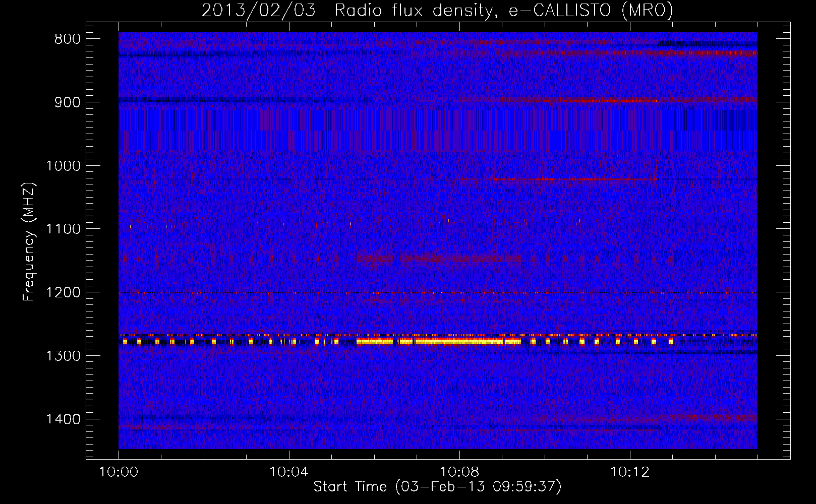The height and width of the screenshot is (504, 816).
Task: Click the '10:04' time axis label
Action: coord(289,472)
